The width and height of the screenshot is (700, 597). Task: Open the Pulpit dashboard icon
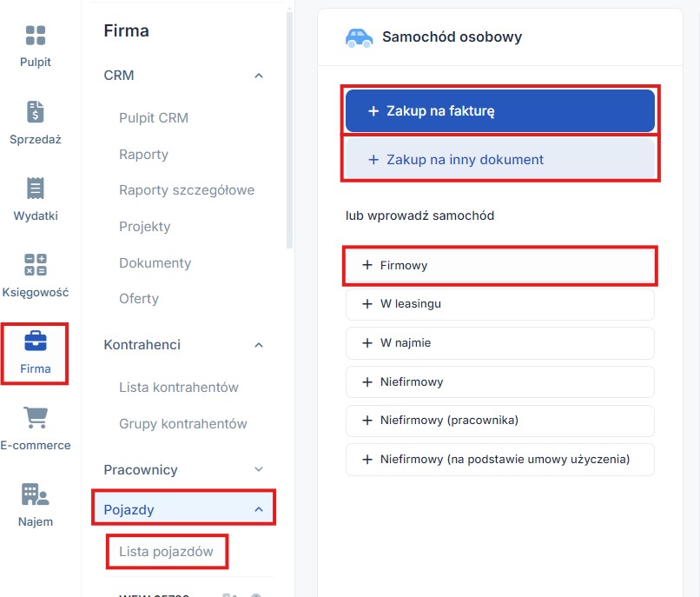[36, 36]
